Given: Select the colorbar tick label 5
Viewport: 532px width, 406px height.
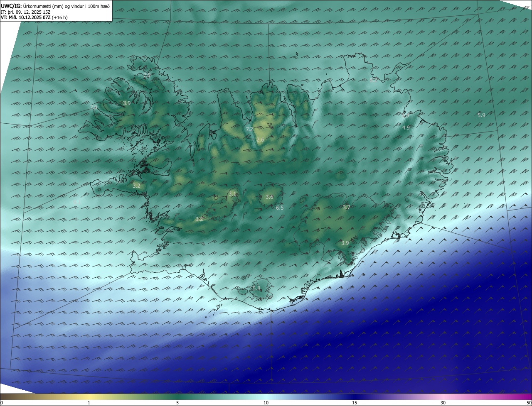Looking at the screenshot, I should click(x=177, y=403).
